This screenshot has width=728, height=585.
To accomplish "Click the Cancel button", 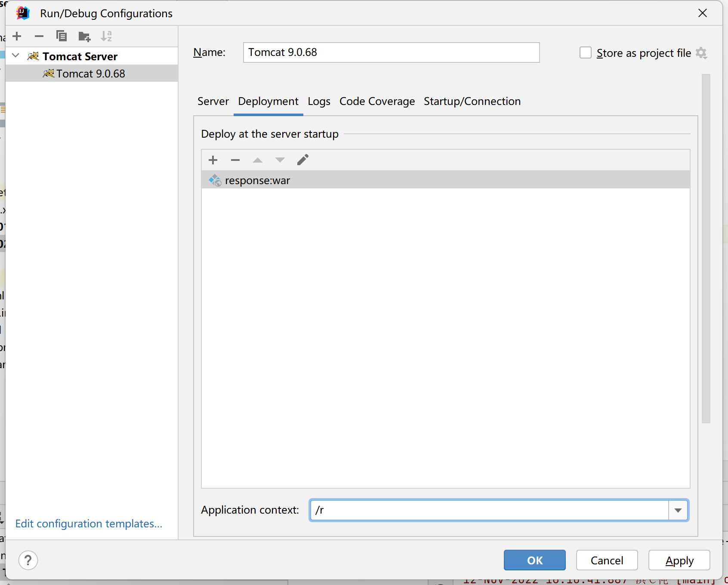I will 607,560.
